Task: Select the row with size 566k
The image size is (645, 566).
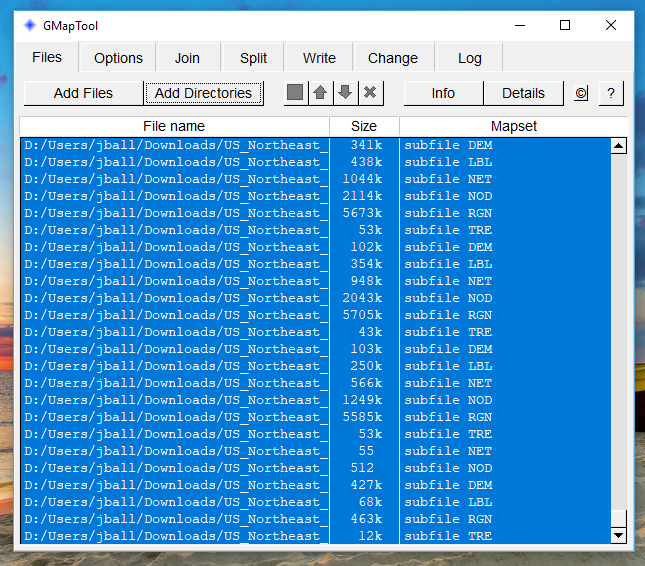Action: click(316, 383)
